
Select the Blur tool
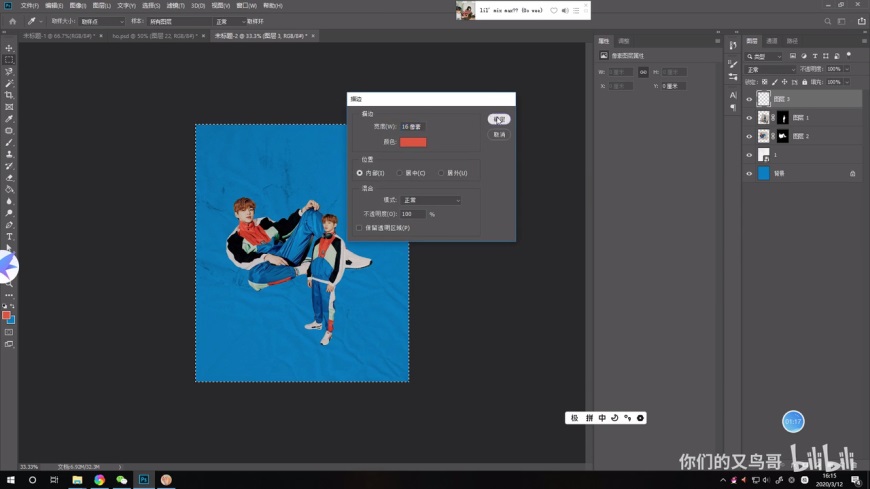pyautogui.click(x=9, y=201)
